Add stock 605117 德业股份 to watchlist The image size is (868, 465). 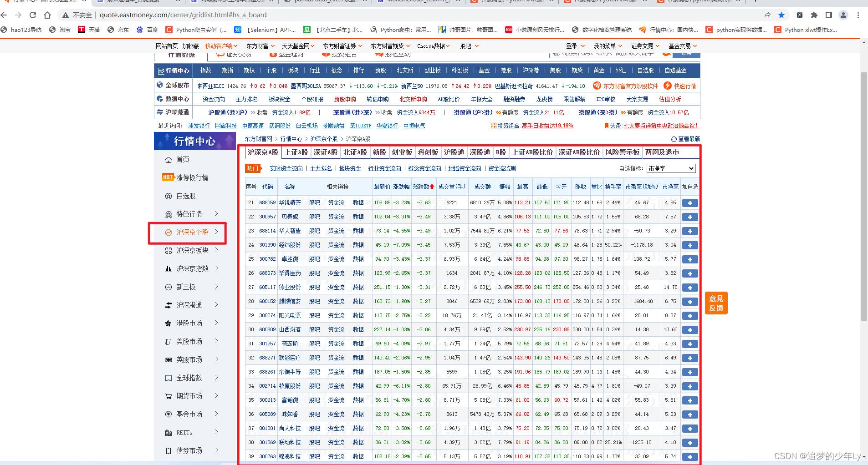click(690, 288)
